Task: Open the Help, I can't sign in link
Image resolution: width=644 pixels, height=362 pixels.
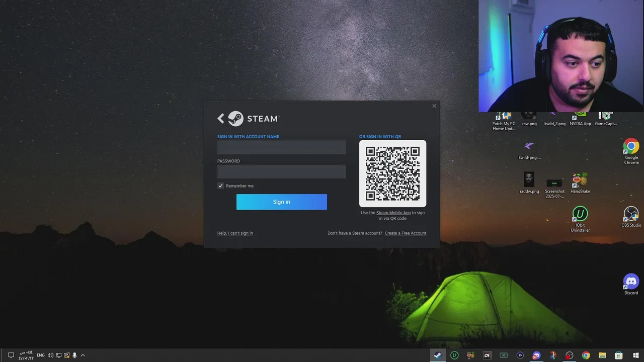Action: pos(235,233)
